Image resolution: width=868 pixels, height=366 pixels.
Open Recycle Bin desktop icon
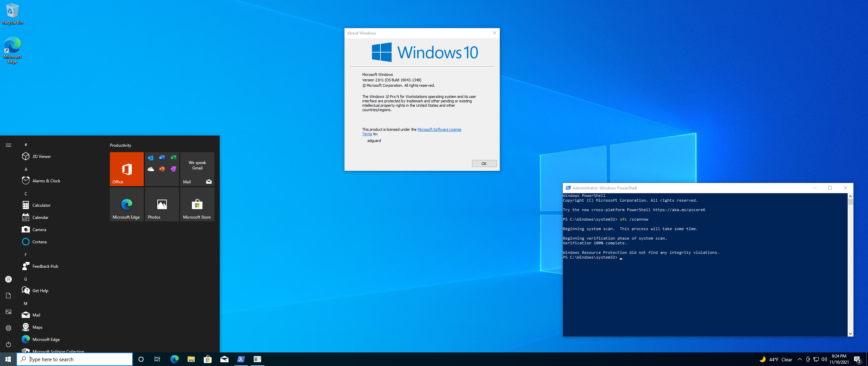pos(13,14)
